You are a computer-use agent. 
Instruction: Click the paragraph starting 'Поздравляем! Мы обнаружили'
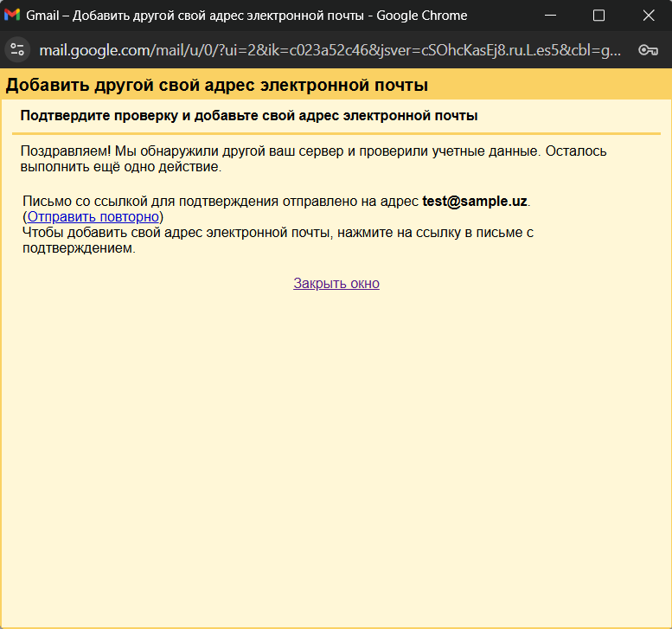[x=313, y=158]
